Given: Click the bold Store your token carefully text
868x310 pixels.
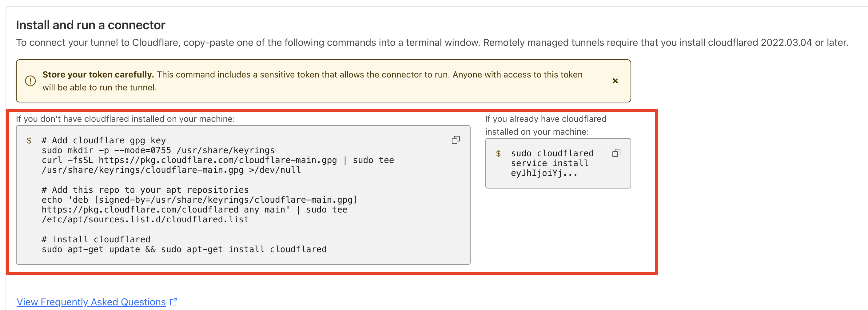Looking at the screenshot, I should pyautogui.click(x=98, y=74).
